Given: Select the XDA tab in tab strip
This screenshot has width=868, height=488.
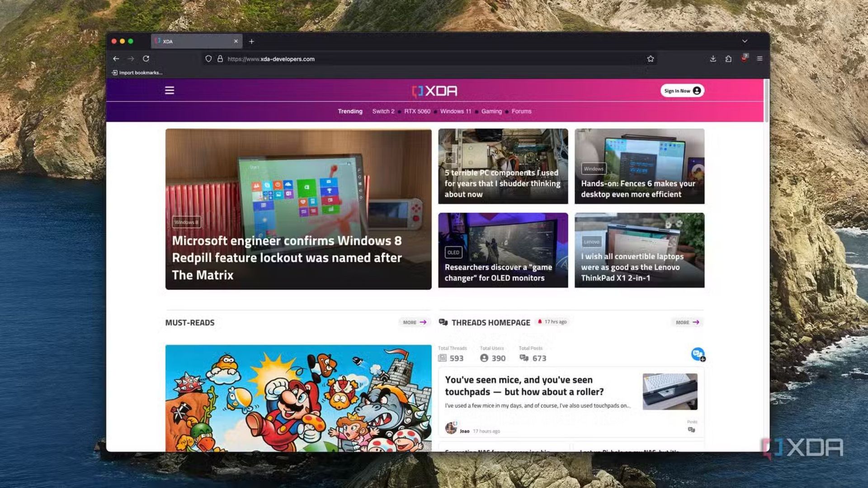Looking at the screenshot, I should click(197, 41).
